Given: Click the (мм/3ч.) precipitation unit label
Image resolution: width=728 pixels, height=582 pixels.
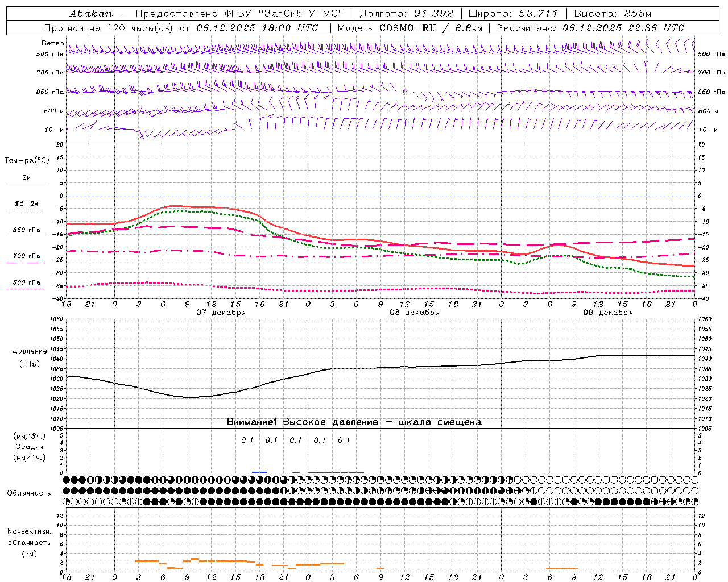Looking at the screenshot, I should point(29,436).
